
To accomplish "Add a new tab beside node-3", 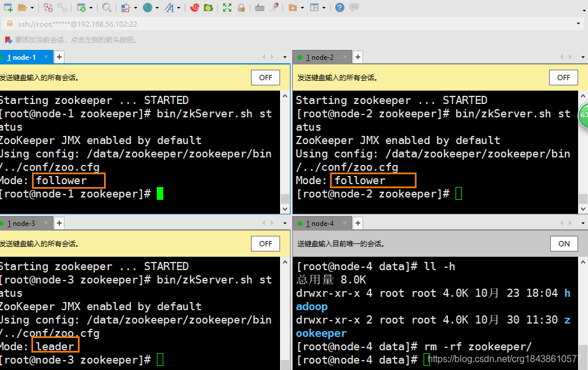I will [x=59, y=223].
